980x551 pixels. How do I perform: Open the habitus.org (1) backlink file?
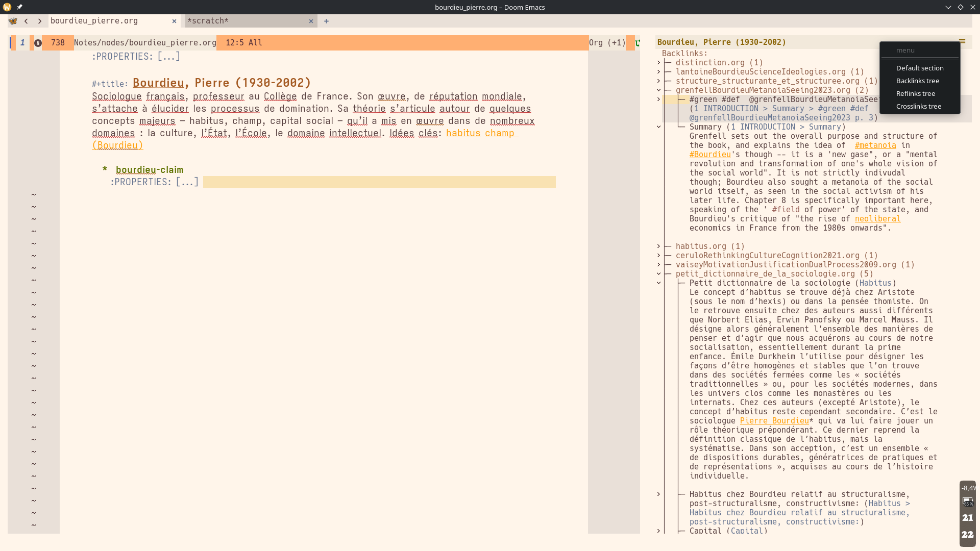click(x=710, y=246)
